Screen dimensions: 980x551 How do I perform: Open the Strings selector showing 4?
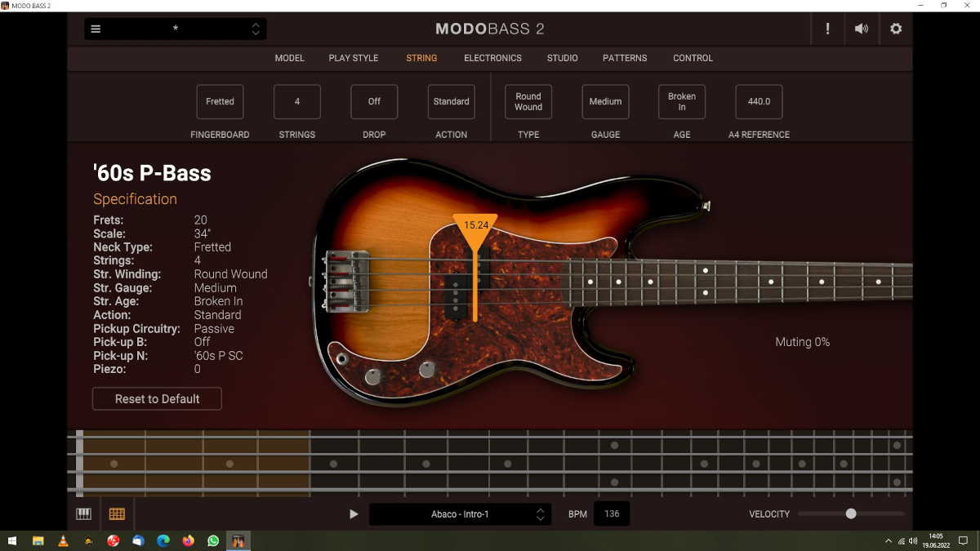pos(297,102)
